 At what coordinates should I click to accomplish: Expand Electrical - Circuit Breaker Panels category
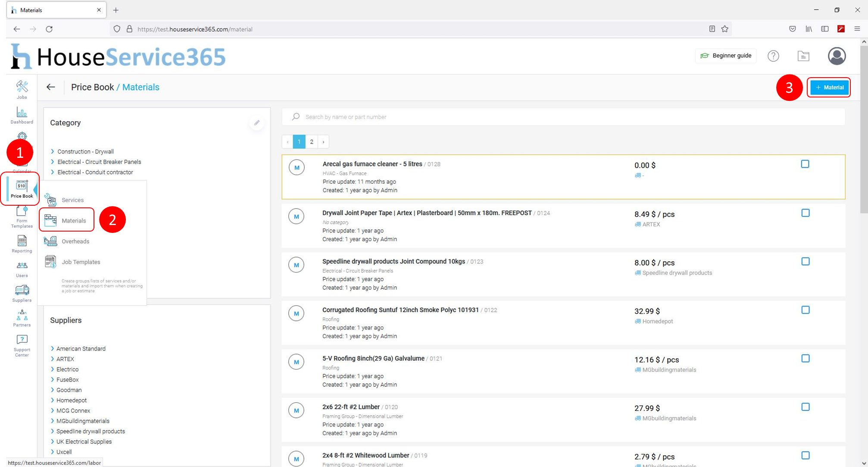[53, 162]
